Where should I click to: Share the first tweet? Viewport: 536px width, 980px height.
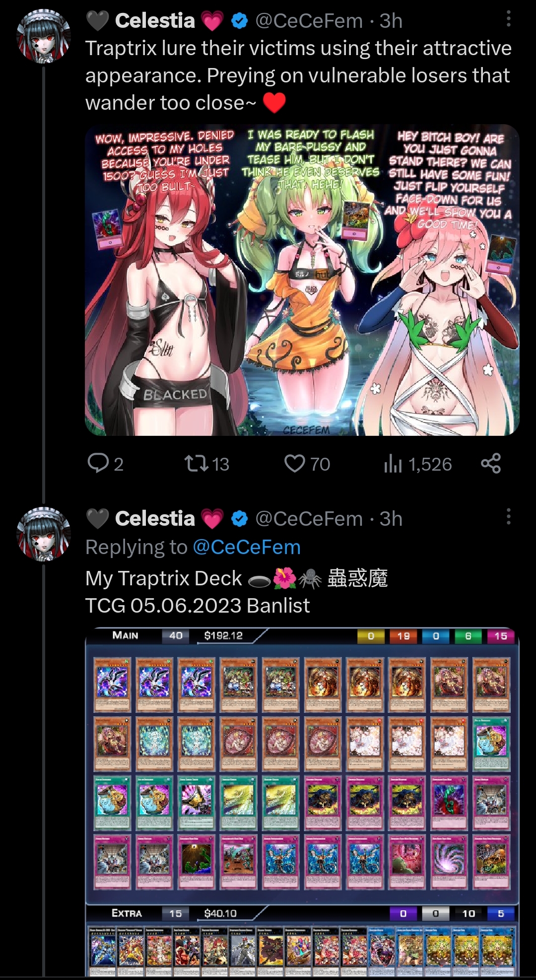pyautogui.click(x=491, y=463)
